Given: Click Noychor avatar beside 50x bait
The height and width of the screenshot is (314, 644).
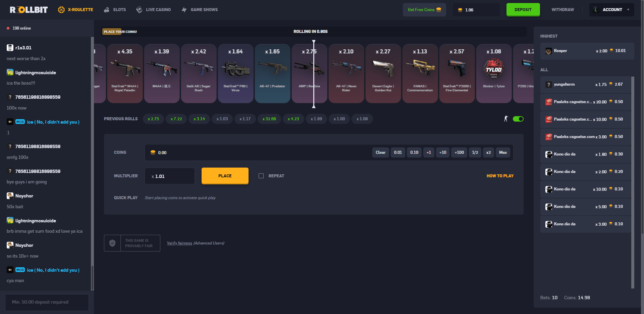Looking at the screenshot, I should pyautogui.click(x=10, y=196).
